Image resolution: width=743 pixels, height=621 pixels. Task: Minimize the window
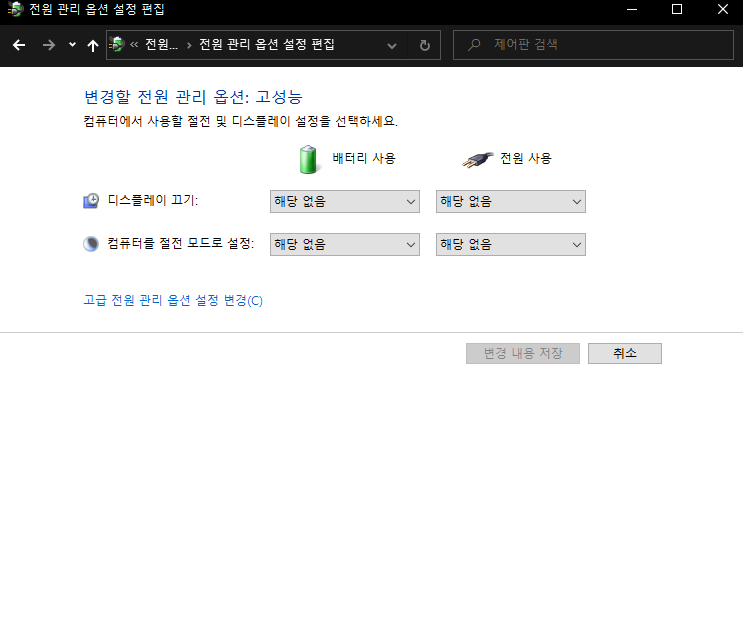point(632,9)
